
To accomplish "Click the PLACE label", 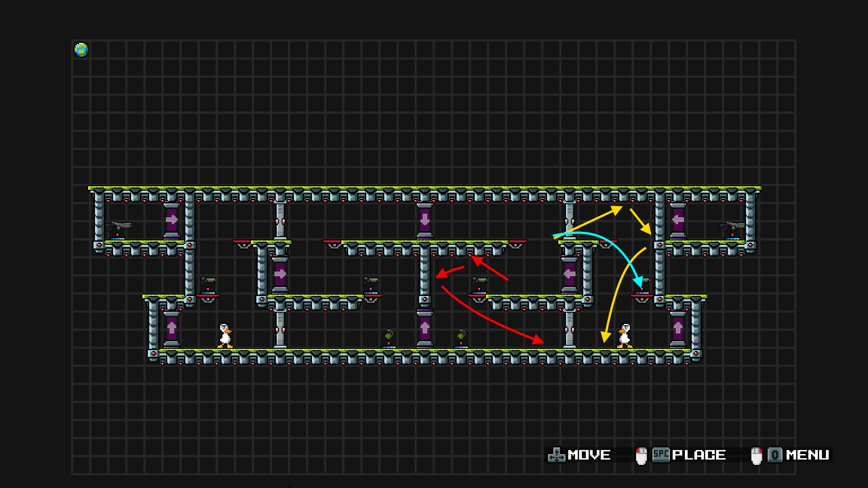I will [x=699, y=455].
